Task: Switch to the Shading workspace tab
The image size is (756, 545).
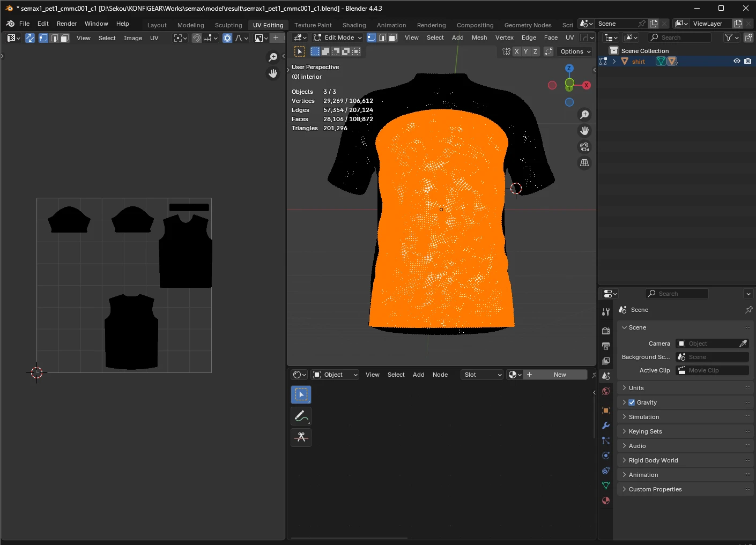Action: coord(354,25)
